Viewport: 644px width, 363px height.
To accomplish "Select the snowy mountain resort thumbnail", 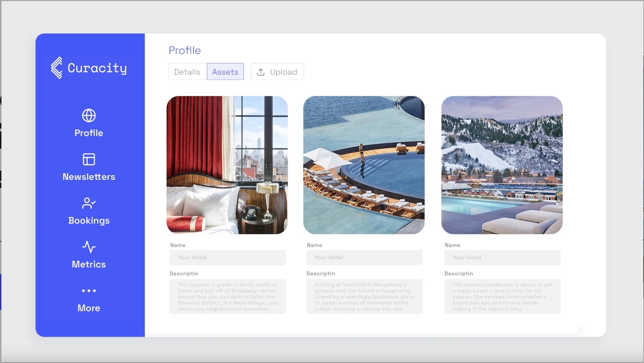I will click(x=502, y=165).
